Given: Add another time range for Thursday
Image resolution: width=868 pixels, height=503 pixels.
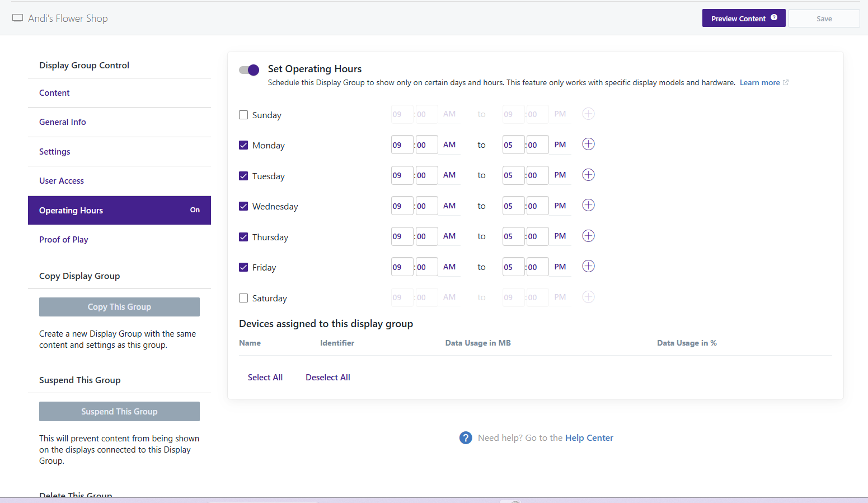Looking at the screenshot, I should point(588,236).
